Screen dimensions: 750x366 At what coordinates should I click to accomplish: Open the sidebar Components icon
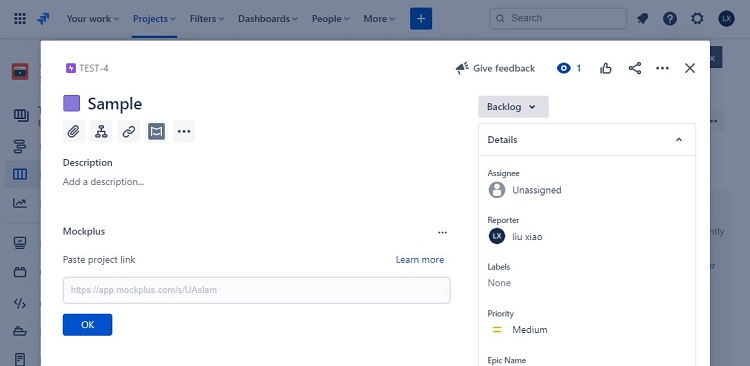(x=20, y=273)
